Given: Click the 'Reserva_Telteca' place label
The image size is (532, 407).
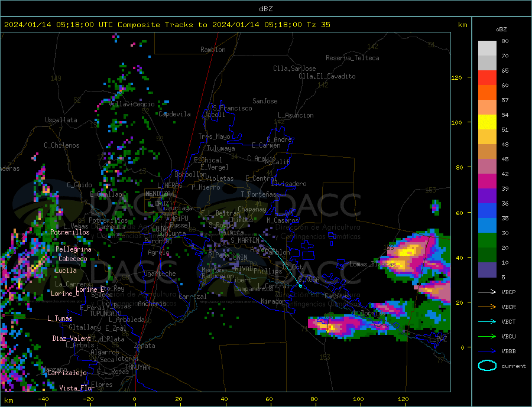Looking at the screenshot, I should click(x=352, y=58).
